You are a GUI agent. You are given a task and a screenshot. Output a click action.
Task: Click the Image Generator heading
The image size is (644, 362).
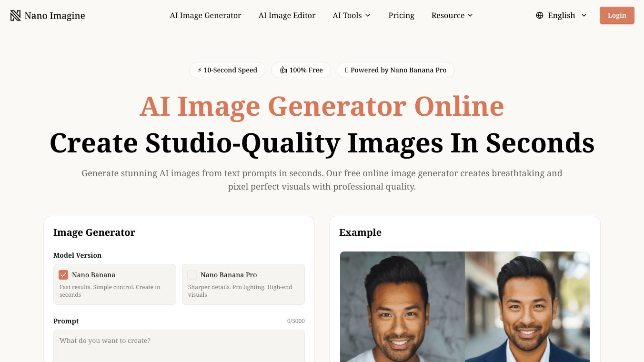pos(94,232)
